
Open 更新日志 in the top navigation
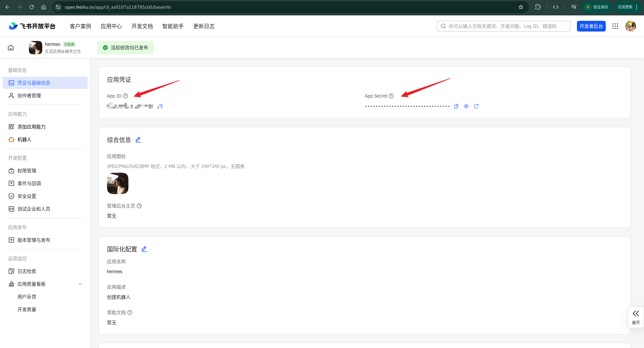(x=204, y=26)
